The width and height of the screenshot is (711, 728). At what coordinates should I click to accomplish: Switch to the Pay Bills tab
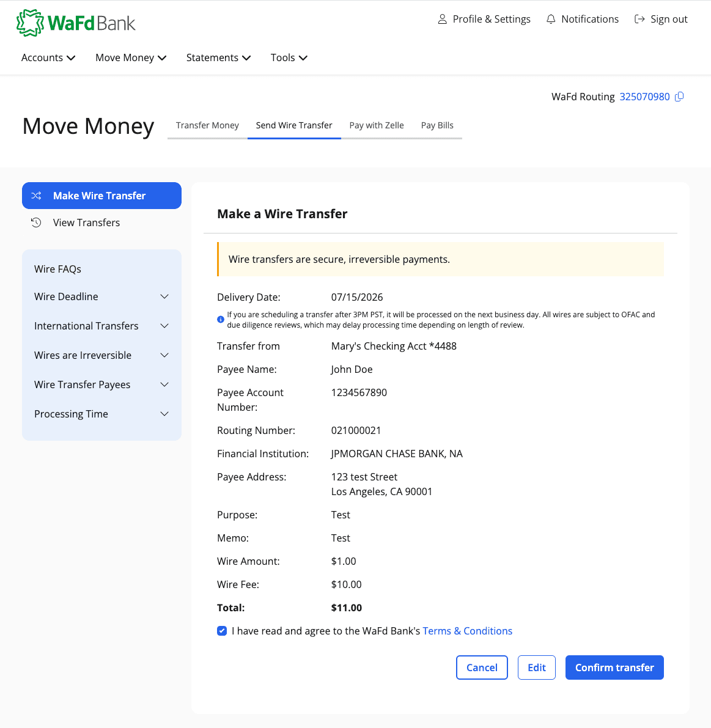point(437,125)
